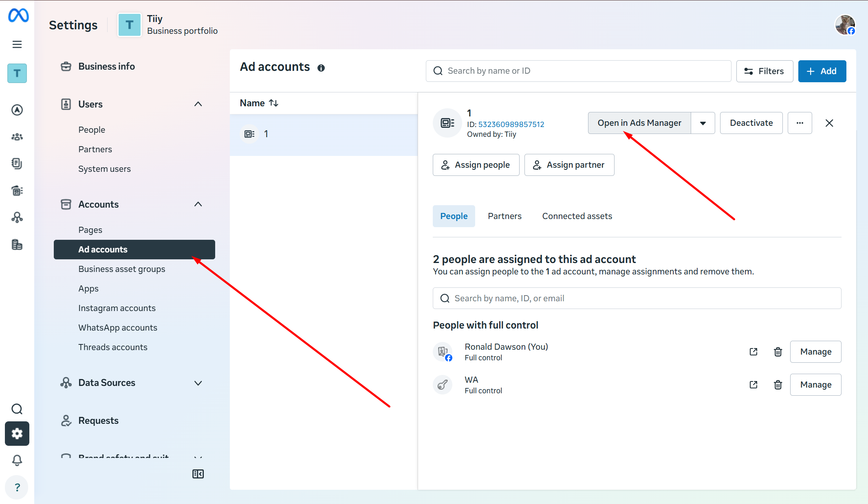Click the Ad accounts info icon

321,68
